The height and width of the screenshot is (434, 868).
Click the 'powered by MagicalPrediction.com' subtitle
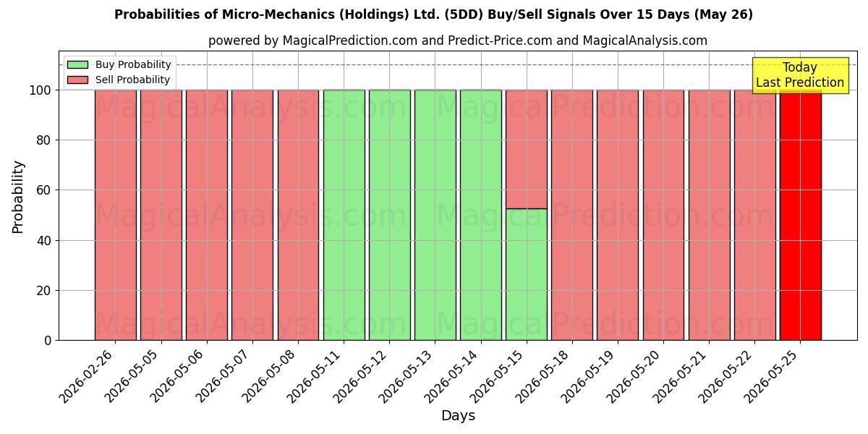coord(458,41)
